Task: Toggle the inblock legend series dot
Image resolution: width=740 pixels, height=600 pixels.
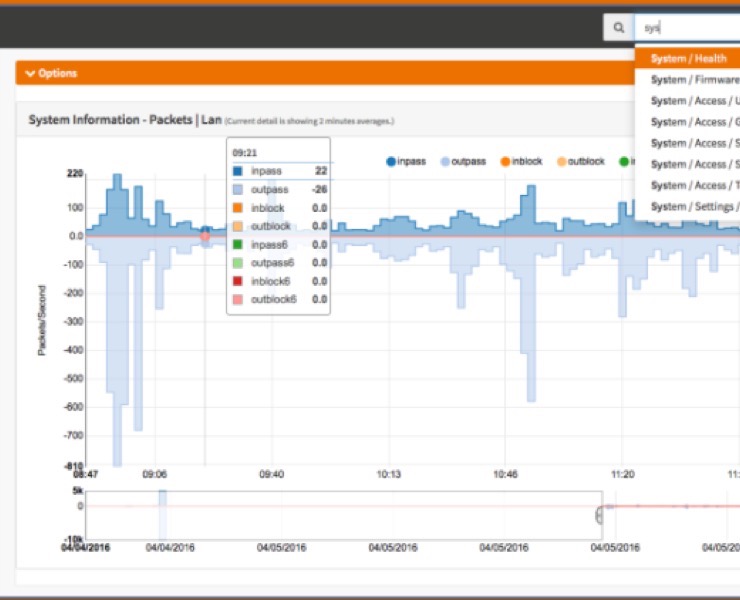Action: 505,162
